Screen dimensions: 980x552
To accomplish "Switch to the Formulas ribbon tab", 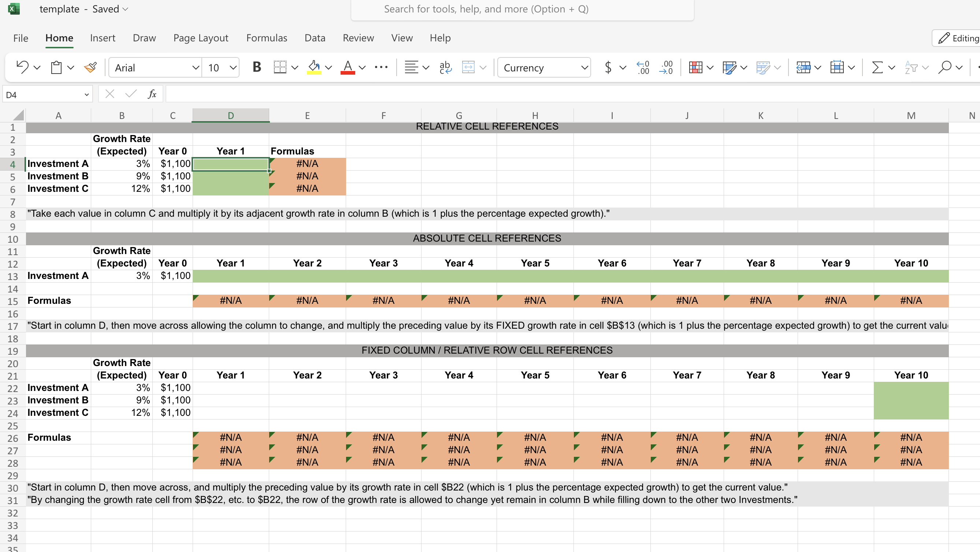I will click(x=266, y=38).
